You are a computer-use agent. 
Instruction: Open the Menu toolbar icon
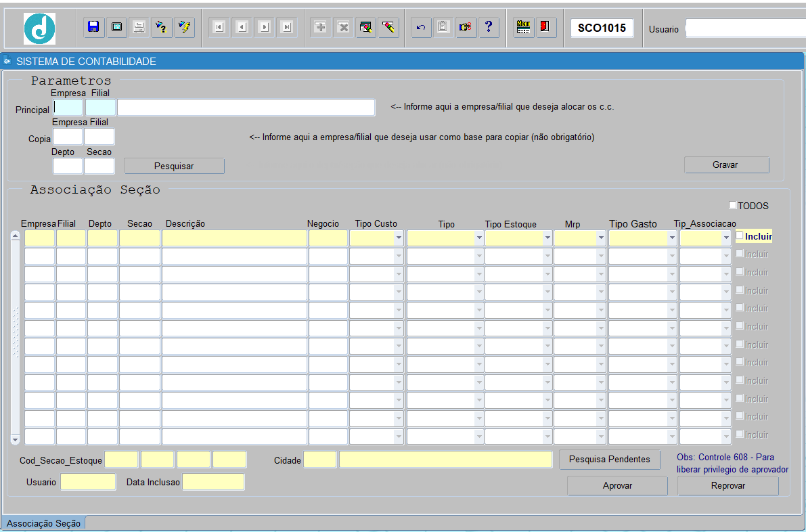coord(523,27)
